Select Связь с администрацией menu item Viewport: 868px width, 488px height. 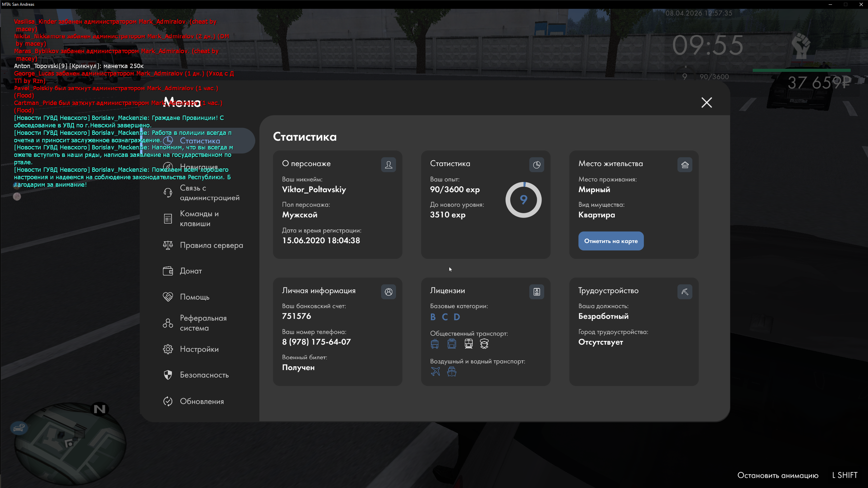[x=209, y=193]
